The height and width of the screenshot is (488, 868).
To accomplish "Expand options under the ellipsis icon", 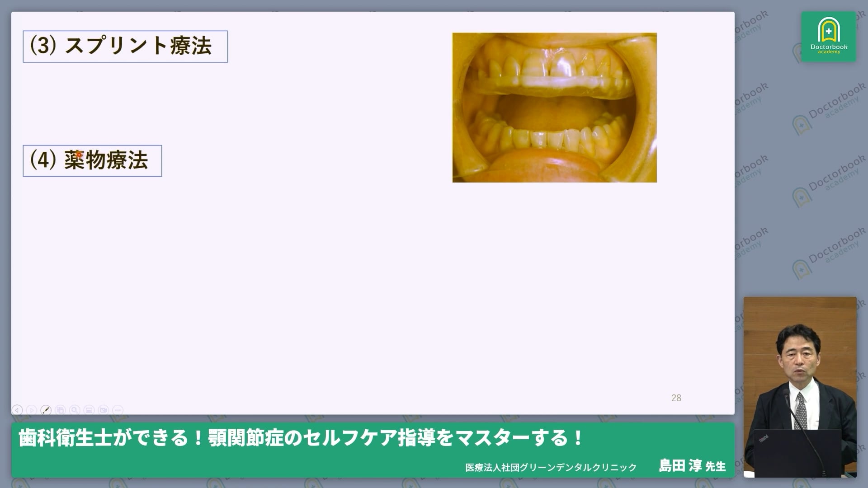I will 117,410.
